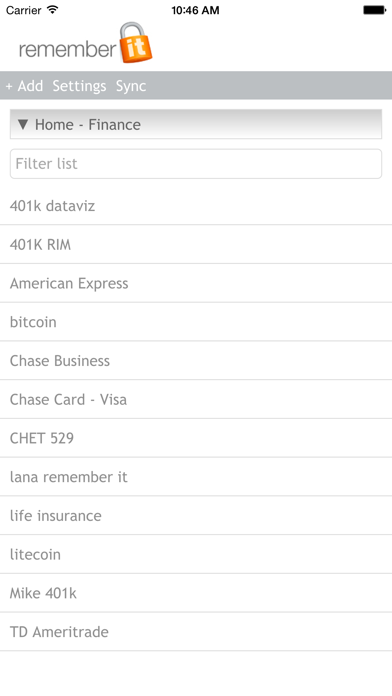Open the bitcoin entry
This screenshot has height=696, width=392.
point(196,322)
